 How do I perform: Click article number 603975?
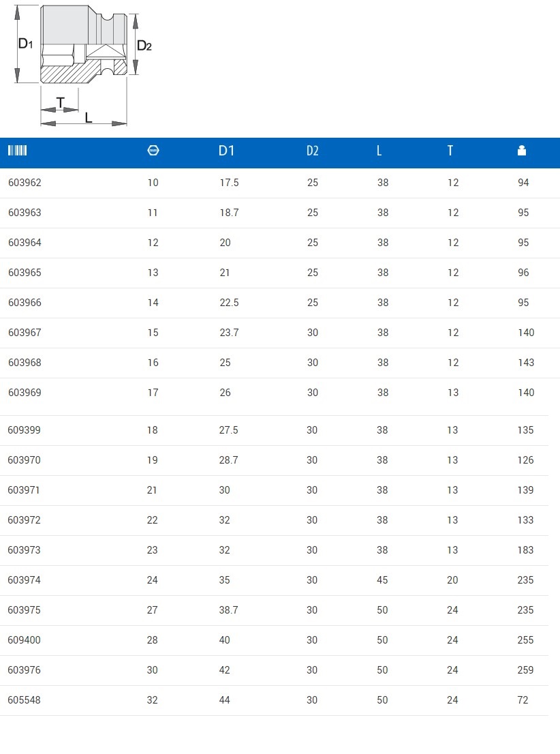[24, 609]
